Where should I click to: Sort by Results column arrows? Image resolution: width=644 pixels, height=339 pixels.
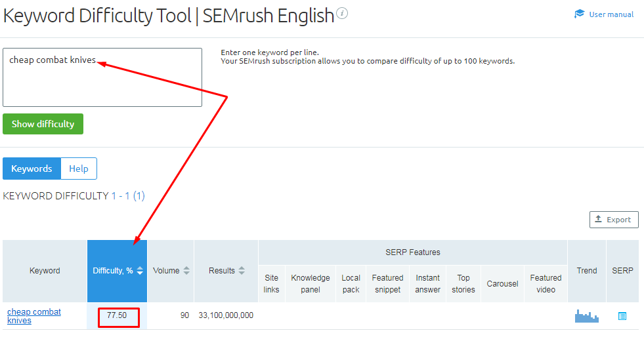tap(242, 270)
